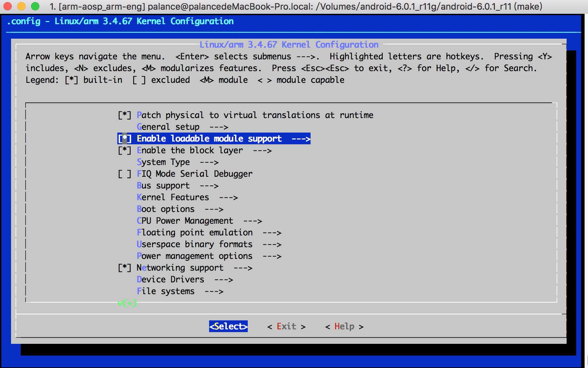Viewport: 588px width, 368px height.
Task: Click the Help button
Action: 344,326
